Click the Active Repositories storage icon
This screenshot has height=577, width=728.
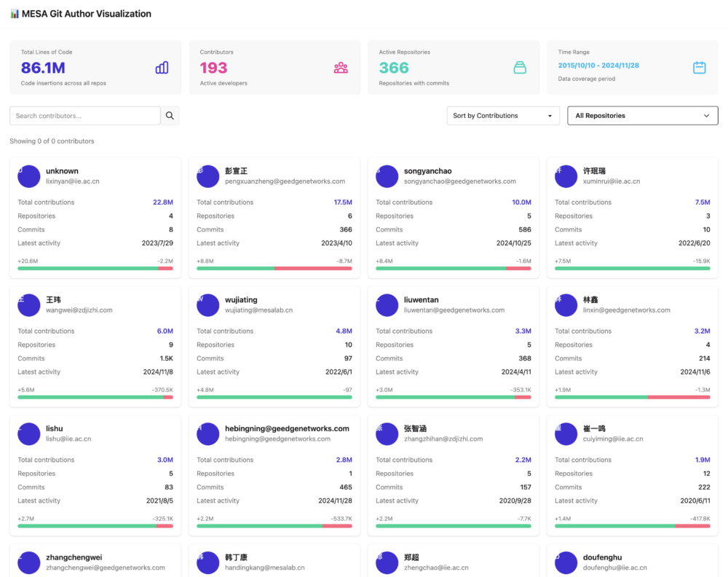[520, 68]
